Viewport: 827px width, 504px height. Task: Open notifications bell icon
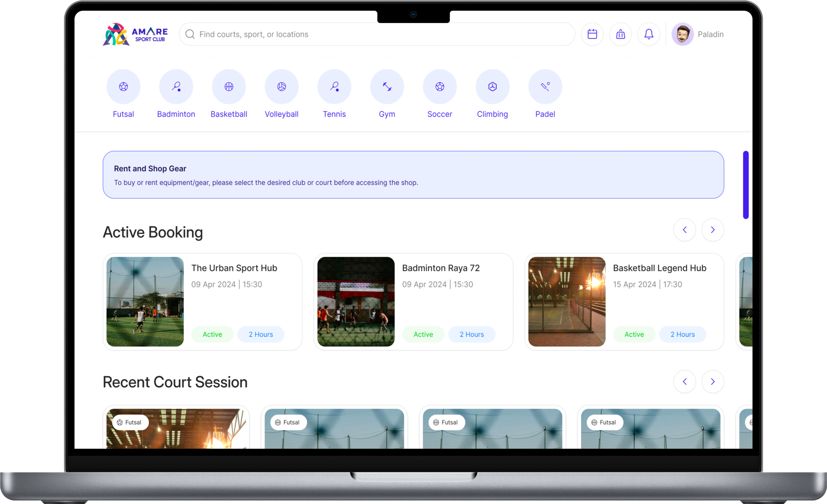pos(648,34)
